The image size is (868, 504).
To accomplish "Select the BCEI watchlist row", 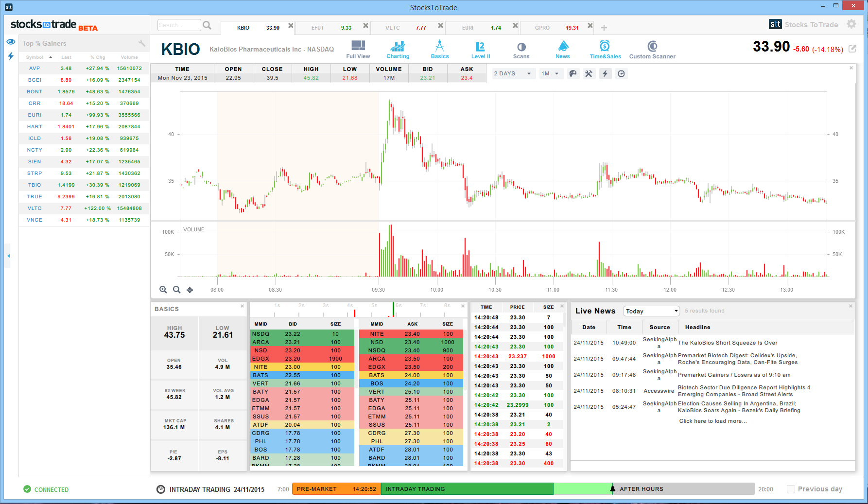I will point(84,80).
